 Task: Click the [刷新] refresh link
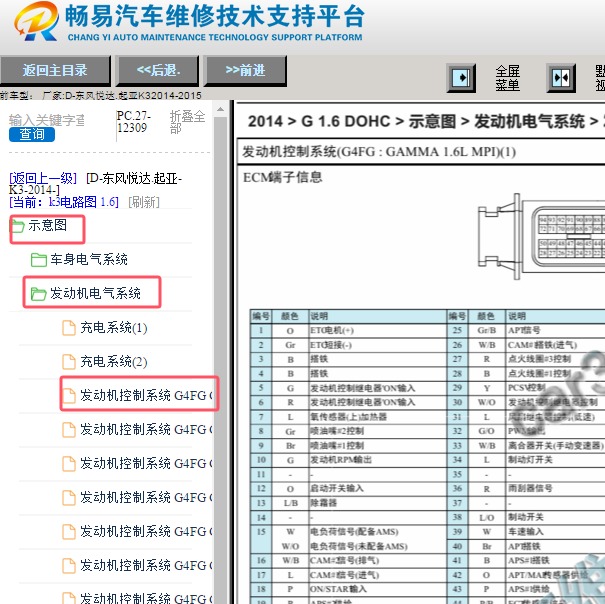(144, 202)
